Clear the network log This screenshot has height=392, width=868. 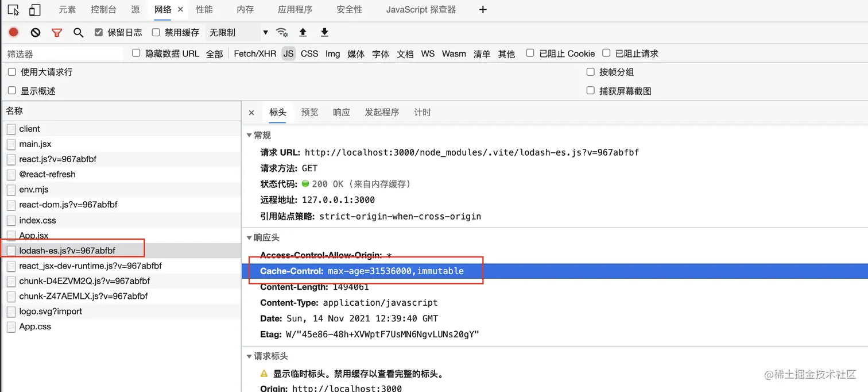[36, 33]
